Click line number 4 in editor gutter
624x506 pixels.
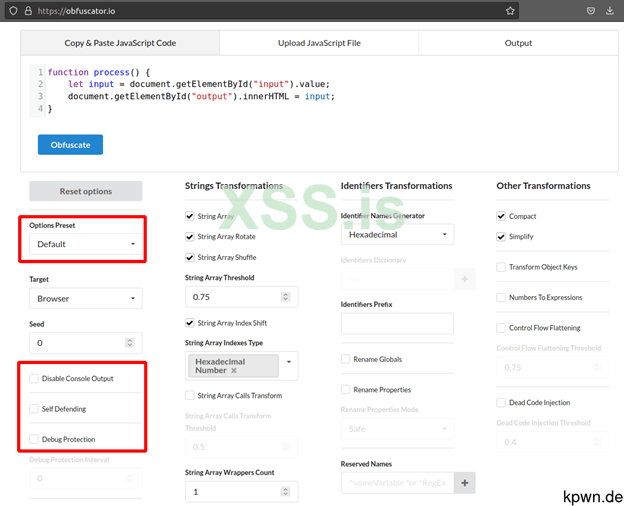click(x=40, y=108)
